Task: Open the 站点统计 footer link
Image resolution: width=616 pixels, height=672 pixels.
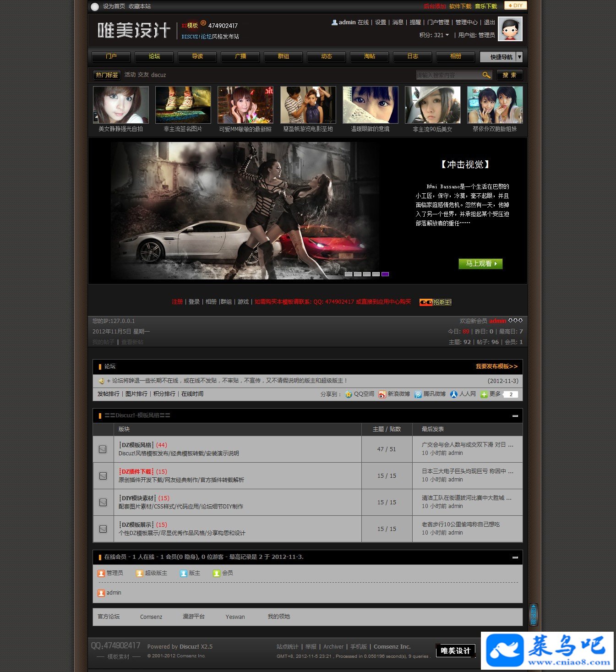Action: (x=288, y=647)
